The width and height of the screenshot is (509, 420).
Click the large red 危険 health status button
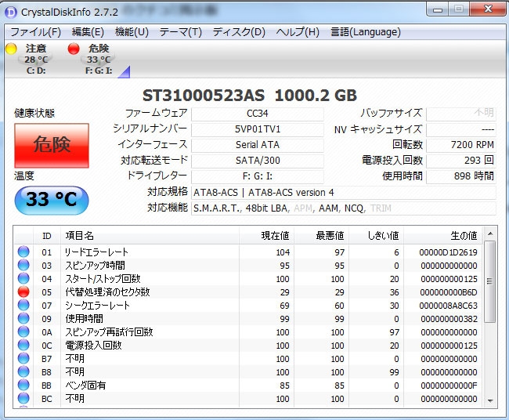[x=52, y=146]
